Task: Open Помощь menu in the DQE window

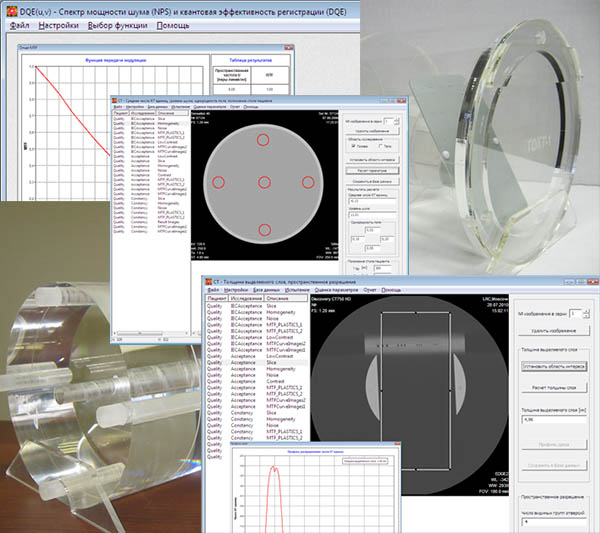Action: pos(173,26)
